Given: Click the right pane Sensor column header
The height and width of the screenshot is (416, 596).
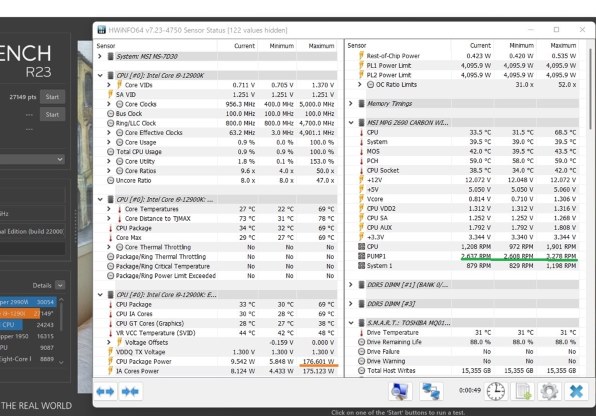Looking at the screenshot, I should coord(357,45).
